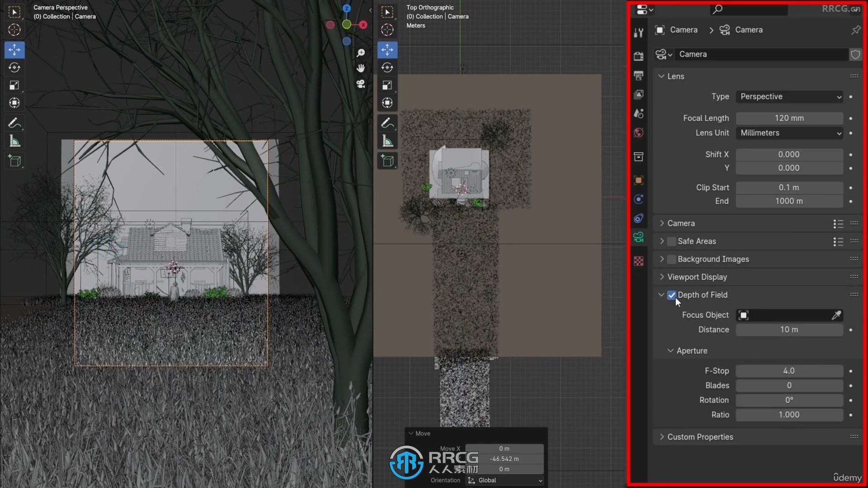
Task: Click the Camera data name field
Action: 761,55
